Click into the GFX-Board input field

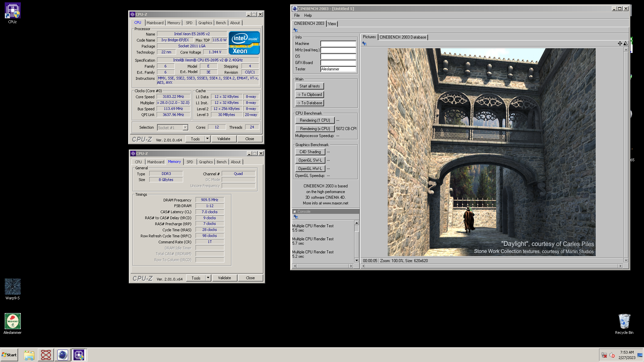[338, 63]
